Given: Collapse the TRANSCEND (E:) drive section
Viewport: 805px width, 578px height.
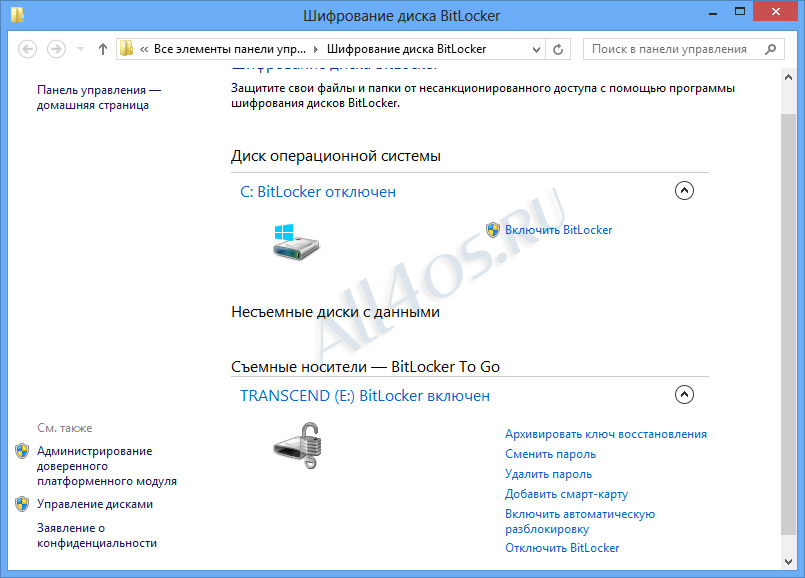Looking at the screenshot, I should pos(684,394).
